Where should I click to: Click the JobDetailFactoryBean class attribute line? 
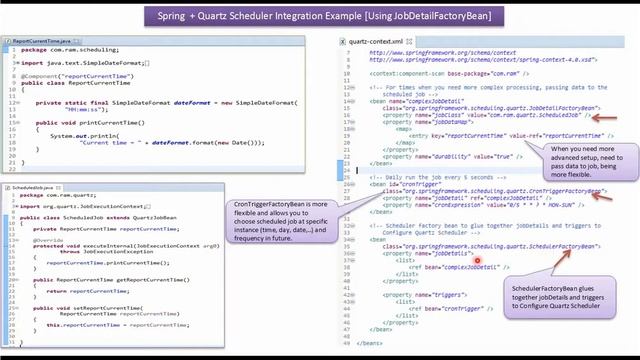[491, 108]
